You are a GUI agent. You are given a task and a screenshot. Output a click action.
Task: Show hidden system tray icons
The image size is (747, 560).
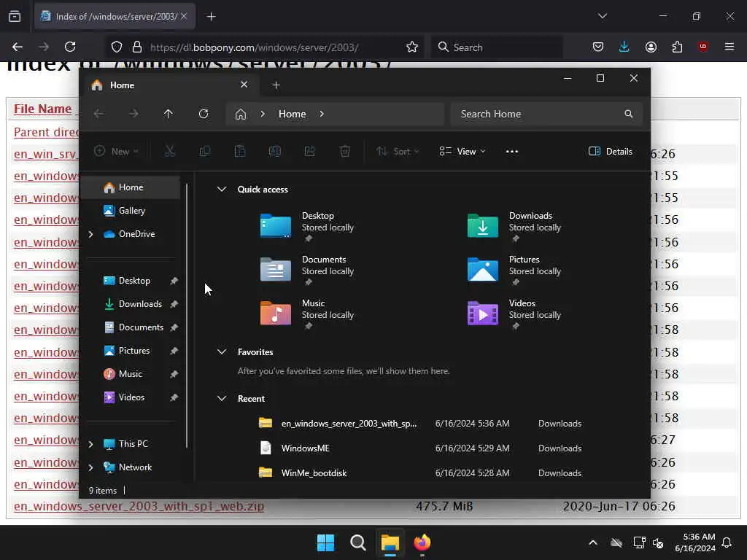(593, 542)
